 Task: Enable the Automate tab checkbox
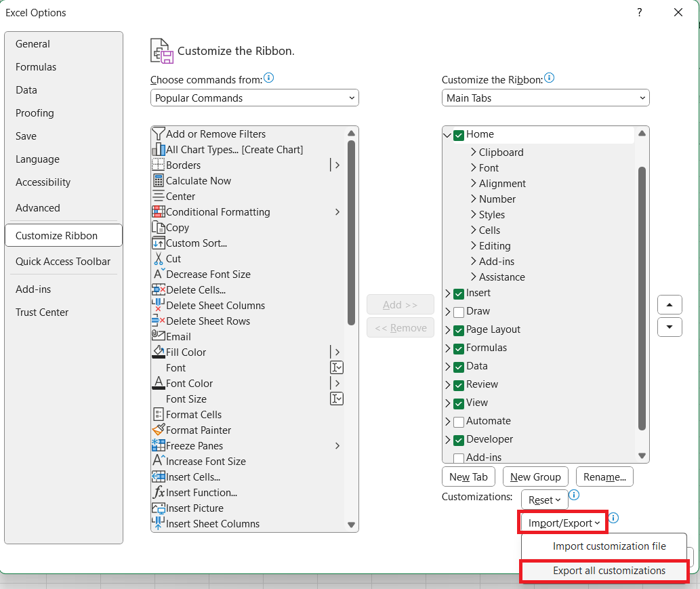pos(459,422)
